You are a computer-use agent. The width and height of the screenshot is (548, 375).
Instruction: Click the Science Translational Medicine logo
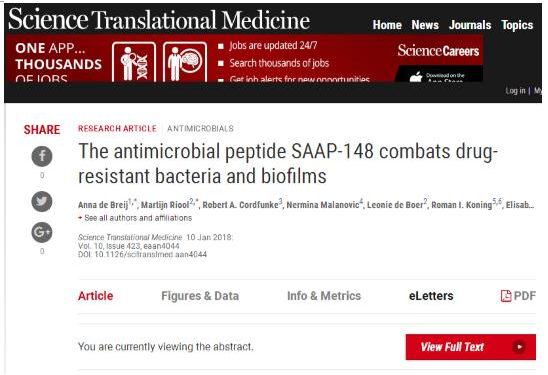(x=159, y=19)
